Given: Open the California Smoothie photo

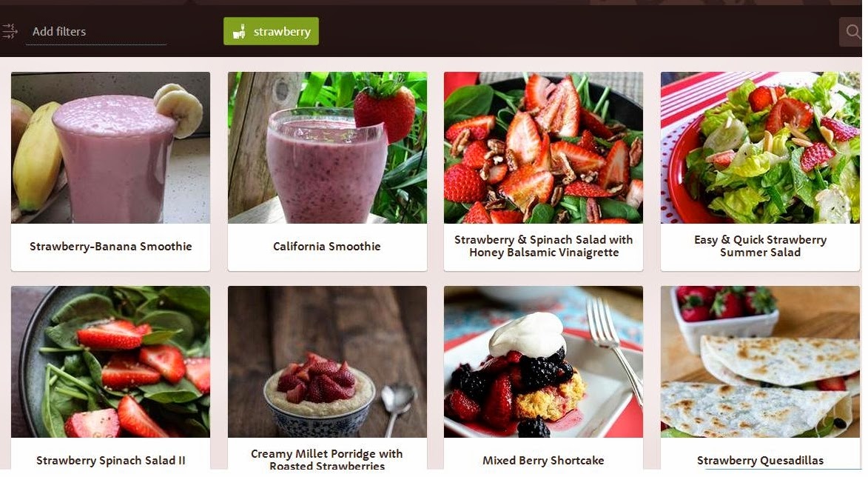Looking at the screenshot, I should point(327,148).
